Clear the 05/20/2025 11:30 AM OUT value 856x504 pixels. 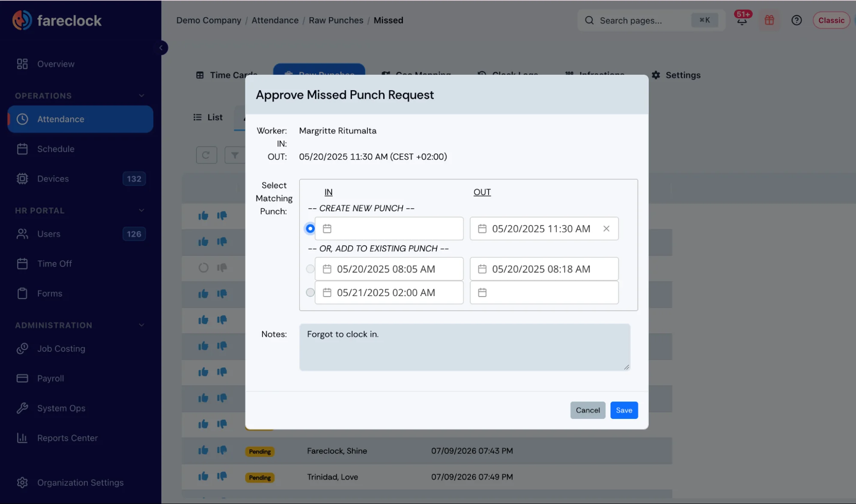[606, 228]
